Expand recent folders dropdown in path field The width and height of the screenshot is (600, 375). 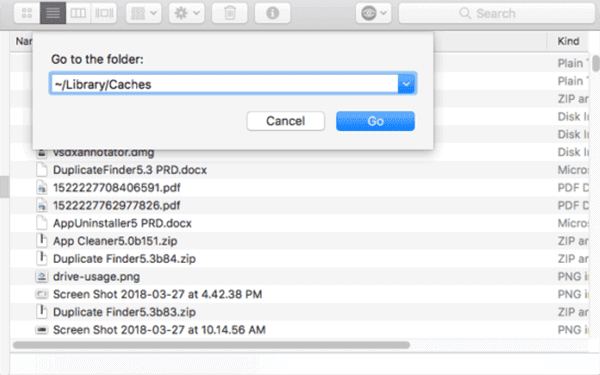tap(406, 83)
